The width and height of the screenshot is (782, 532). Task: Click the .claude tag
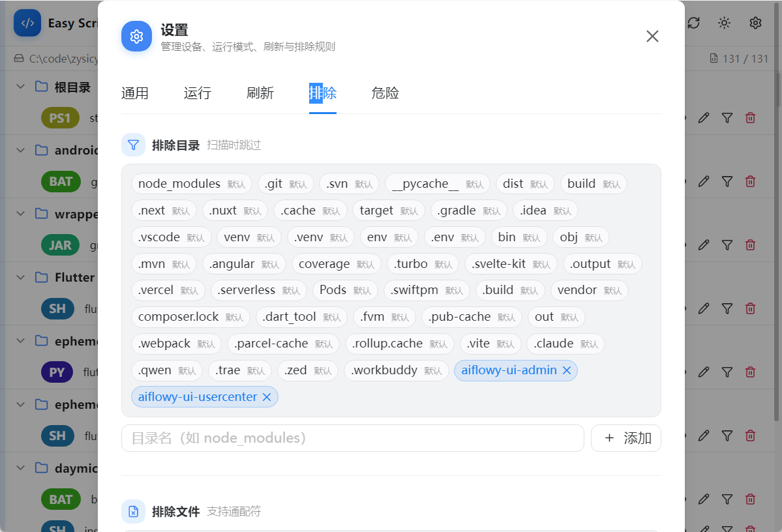tap(565, 344)
